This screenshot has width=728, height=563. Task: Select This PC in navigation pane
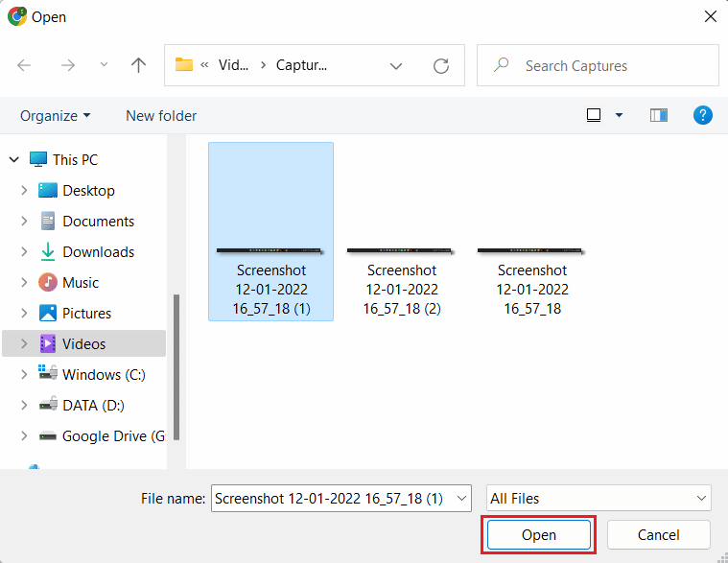pos(75,159)
